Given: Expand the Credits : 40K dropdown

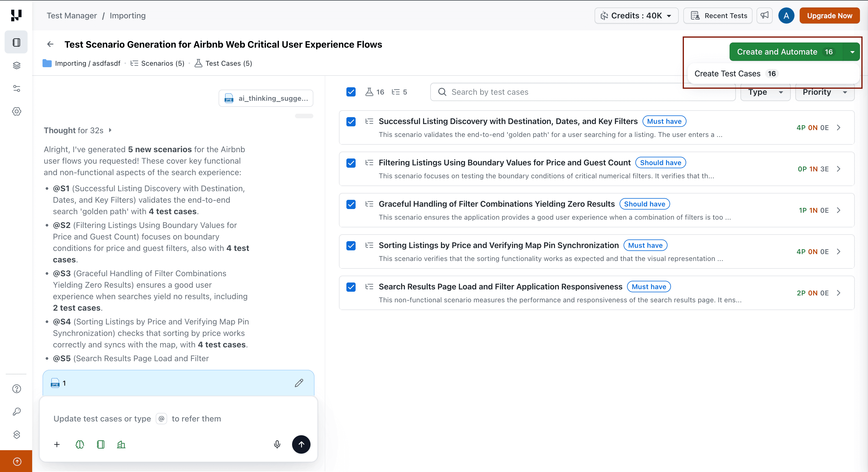Looking at the screenshot, I should click(636, 16).
